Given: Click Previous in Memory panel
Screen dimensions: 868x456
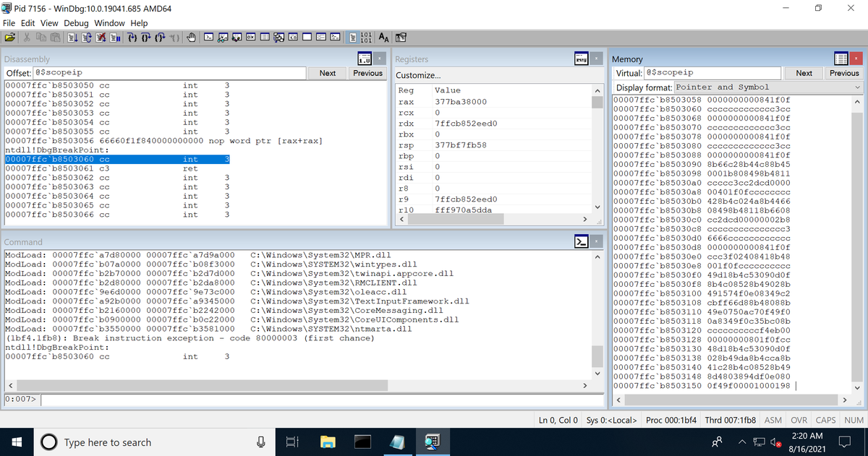Looking at the screenshot, I should pos(844,73).
